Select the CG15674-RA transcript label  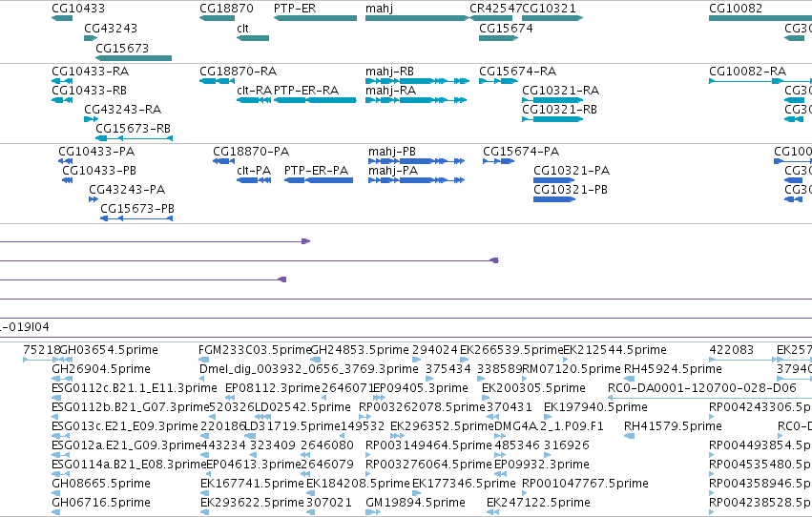518,71
